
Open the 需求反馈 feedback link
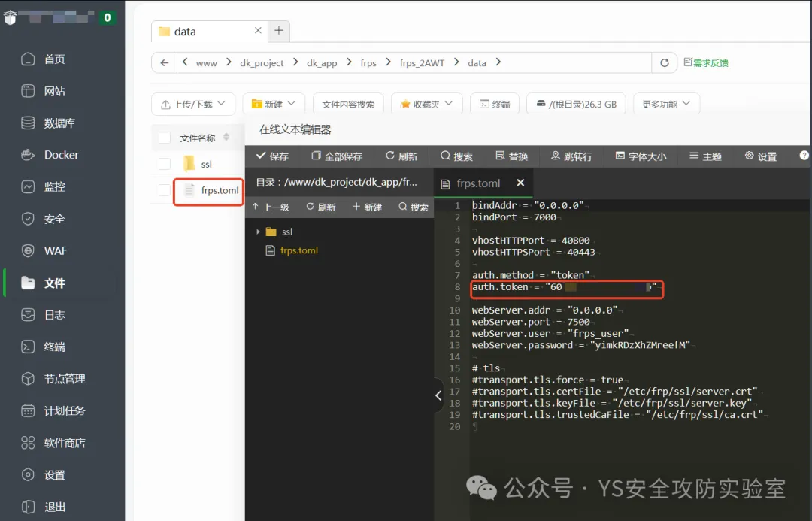[706, 62]
